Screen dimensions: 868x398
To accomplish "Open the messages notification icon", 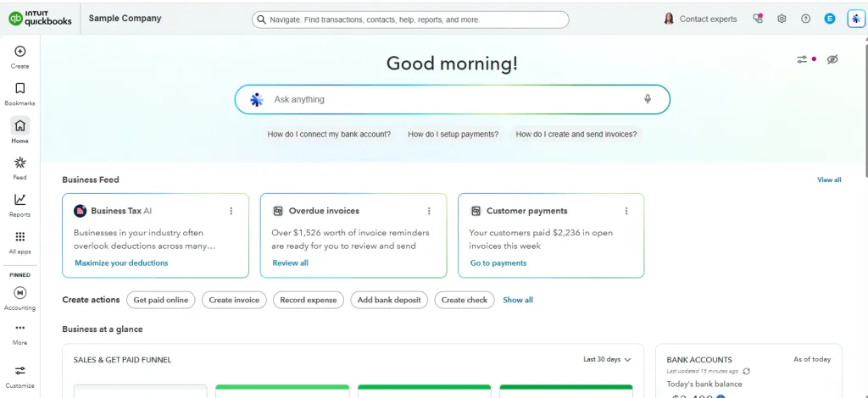I will (758, 19).
